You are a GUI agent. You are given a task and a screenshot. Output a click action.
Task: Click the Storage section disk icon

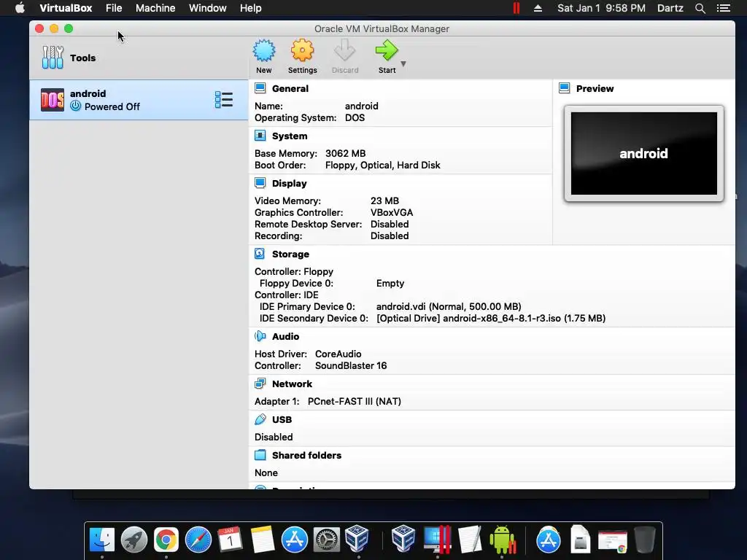point(260,254)
